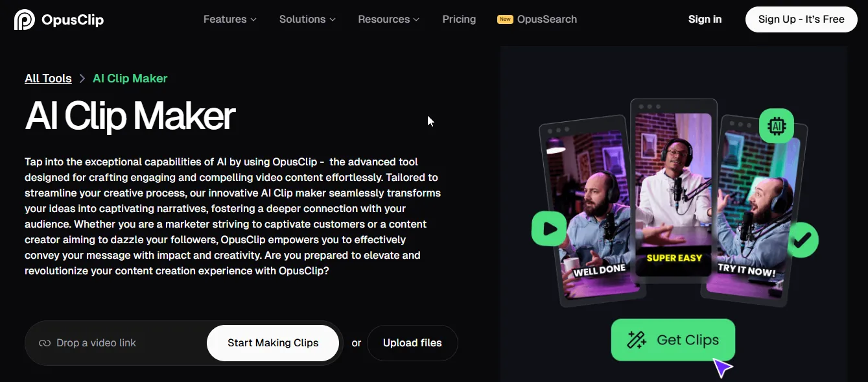Click Sign Up - It's Free button
868x382 pixels.
(x=801, y=19)
